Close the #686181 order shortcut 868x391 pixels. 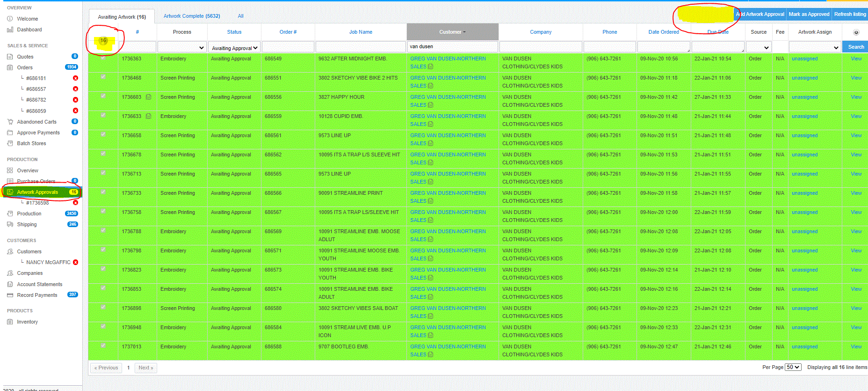pyautogui.click(x=75, y=78)
